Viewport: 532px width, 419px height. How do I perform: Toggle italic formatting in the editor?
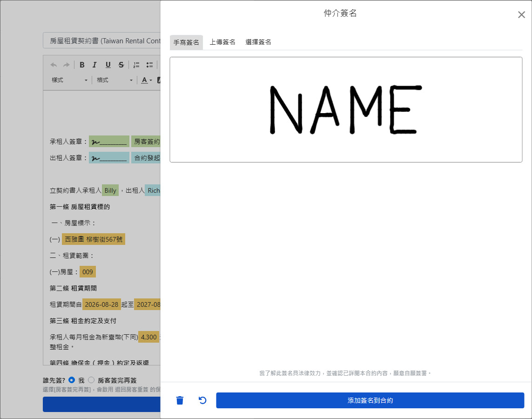[x=94, y=65]
